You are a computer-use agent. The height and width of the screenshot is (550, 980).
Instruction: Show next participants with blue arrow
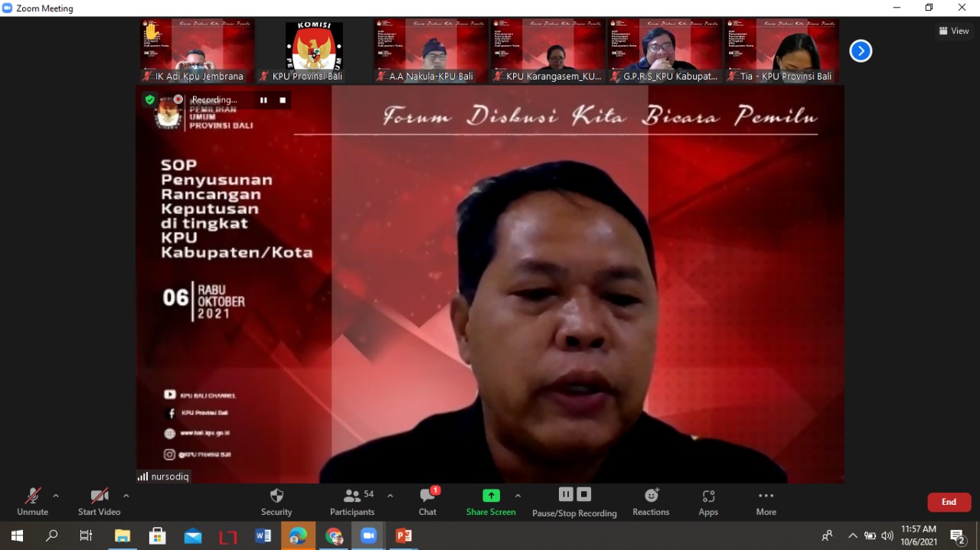point(861,51)
